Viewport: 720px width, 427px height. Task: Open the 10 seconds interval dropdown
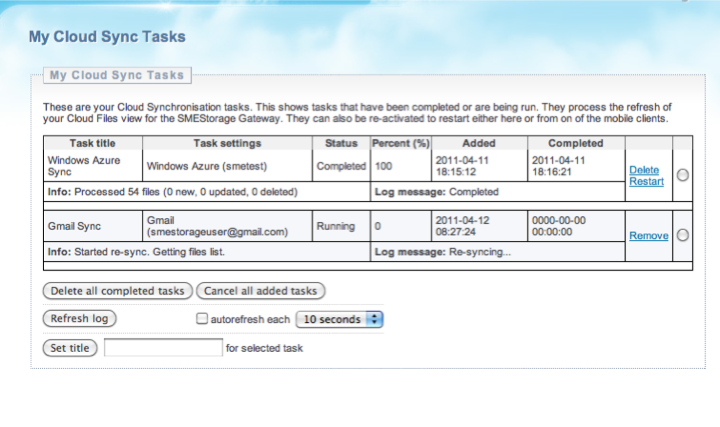click(341, 319)
